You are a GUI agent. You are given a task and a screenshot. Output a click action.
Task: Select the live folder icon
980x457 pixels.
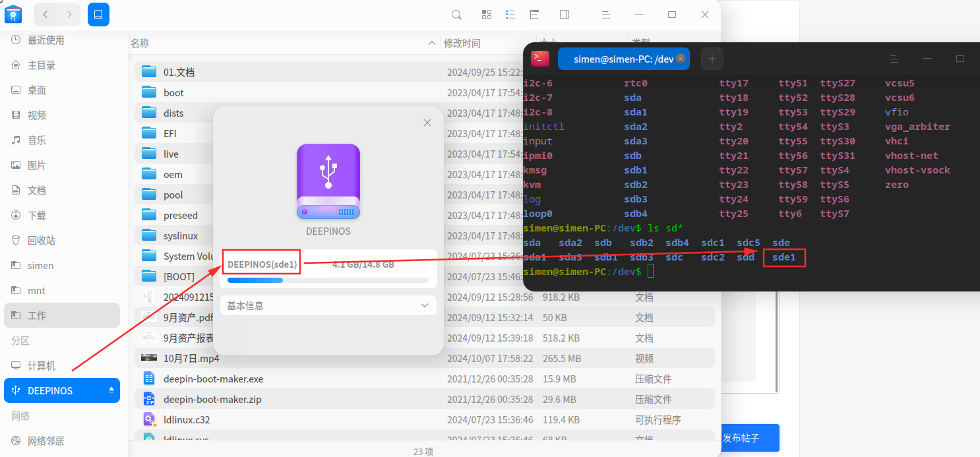tap(149, 154)
